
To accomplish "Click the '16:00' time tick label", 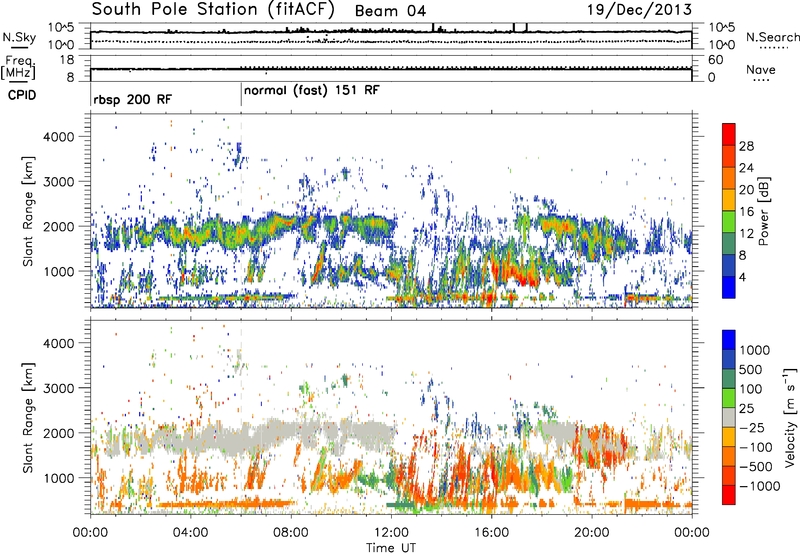I will [x=491, y=533].
